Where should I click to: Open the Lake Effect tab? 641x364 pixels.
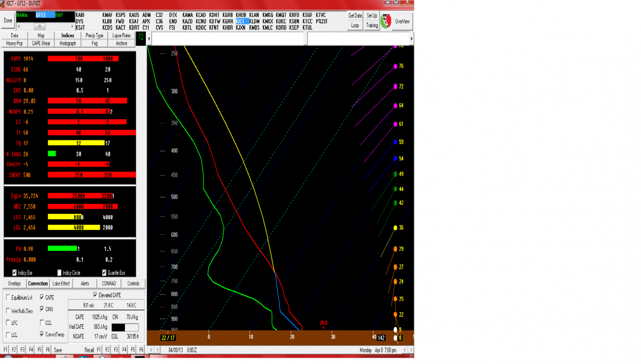(61, 283)
